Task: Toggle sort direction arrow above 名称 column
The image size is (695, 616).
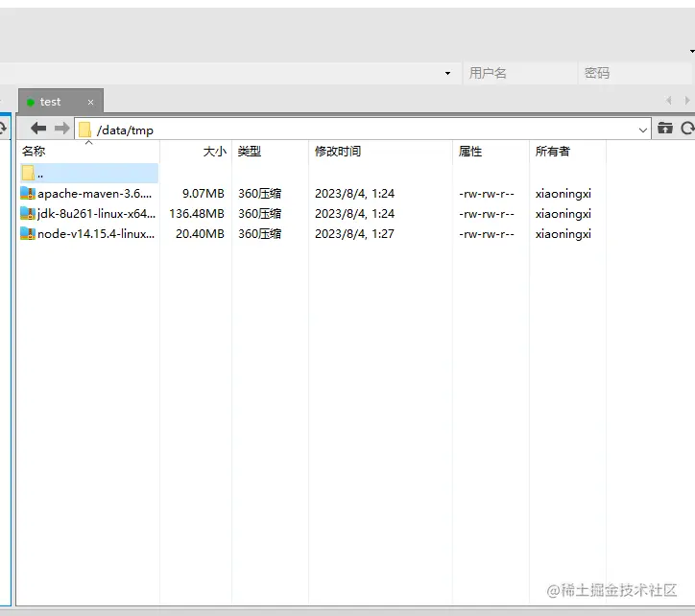Action: [x=88, y=142]
